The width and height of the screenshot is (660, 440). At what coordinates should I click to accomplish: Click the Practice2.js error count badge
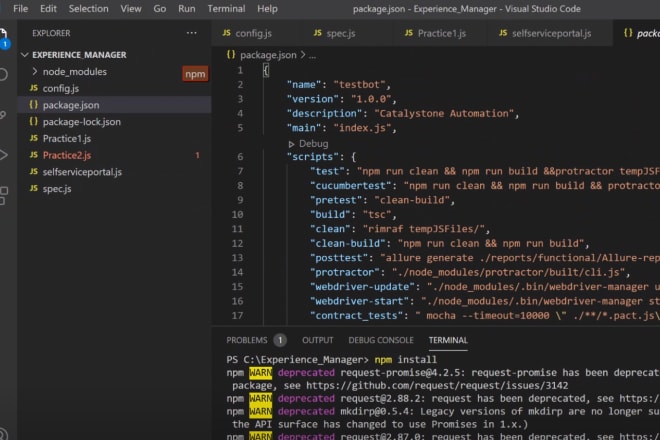pyautogui.click(x=197, y=155)
